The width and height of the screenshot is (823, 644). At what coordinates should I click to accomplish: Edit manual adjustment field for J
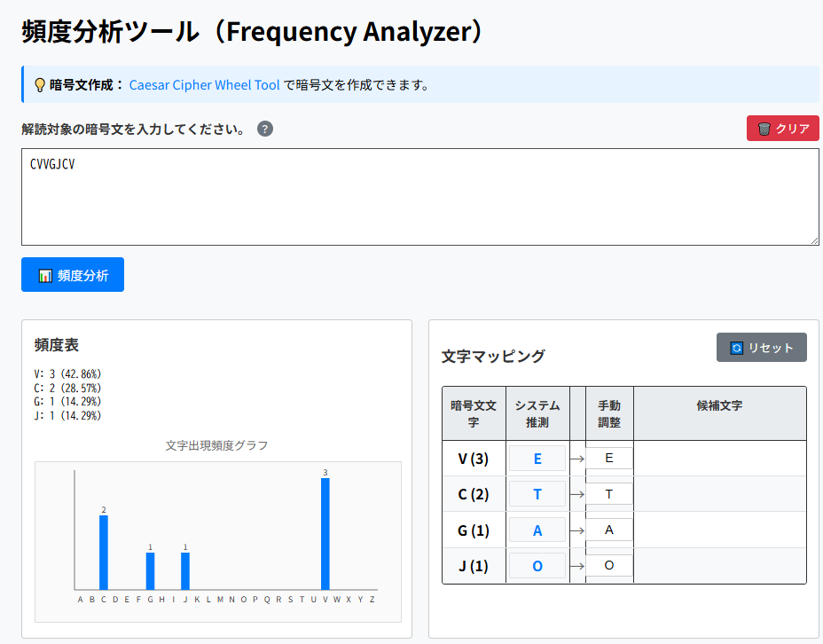click(608, 565)
